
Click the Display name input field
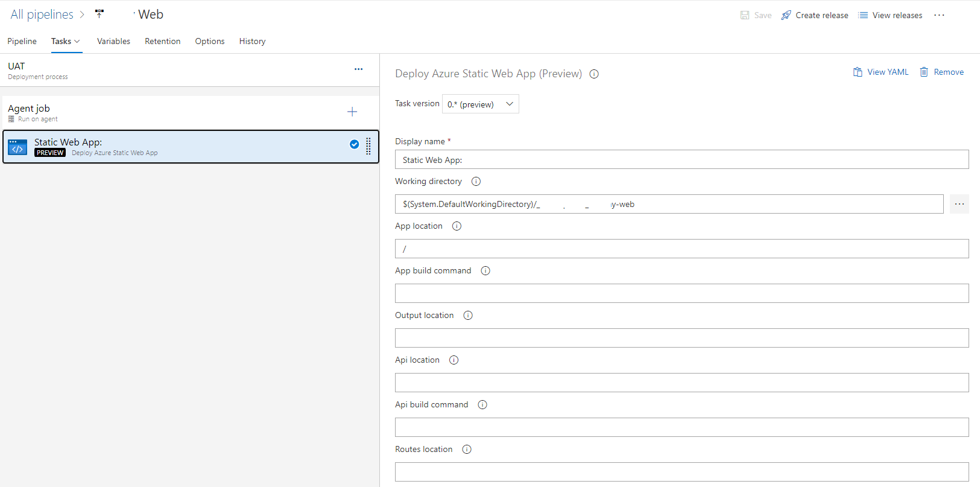coord(682,159)
